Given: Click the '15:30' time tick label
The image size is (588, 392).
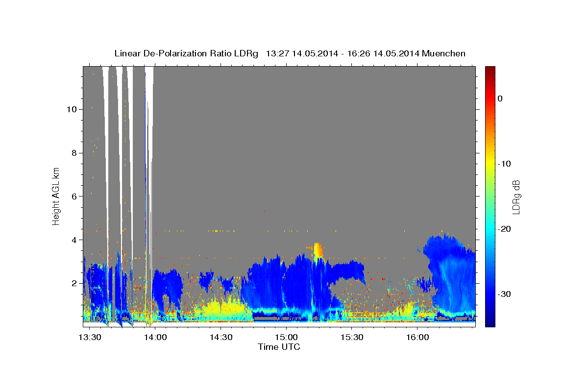Looking at the screenshot, I should 351,337.
